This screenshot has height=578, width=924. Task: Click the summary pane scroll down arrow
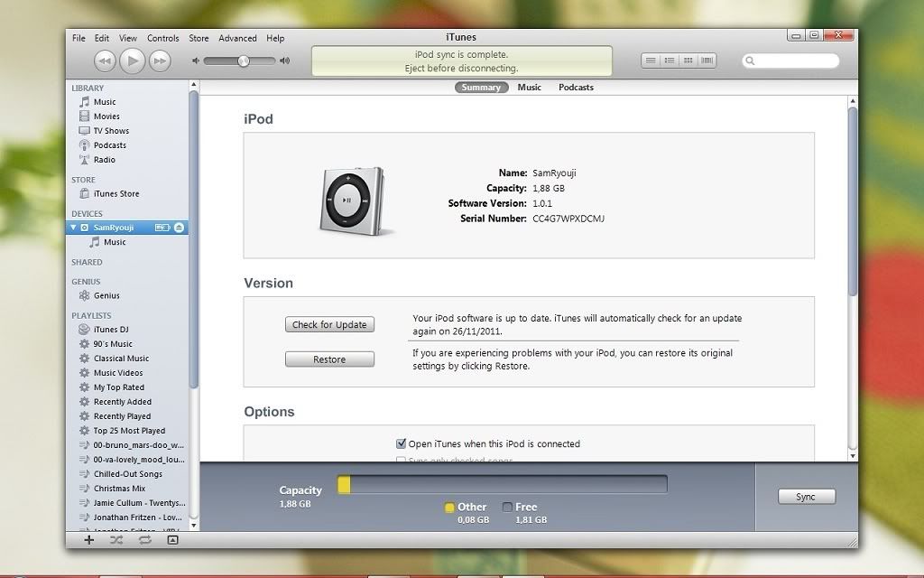coord(853,456)
